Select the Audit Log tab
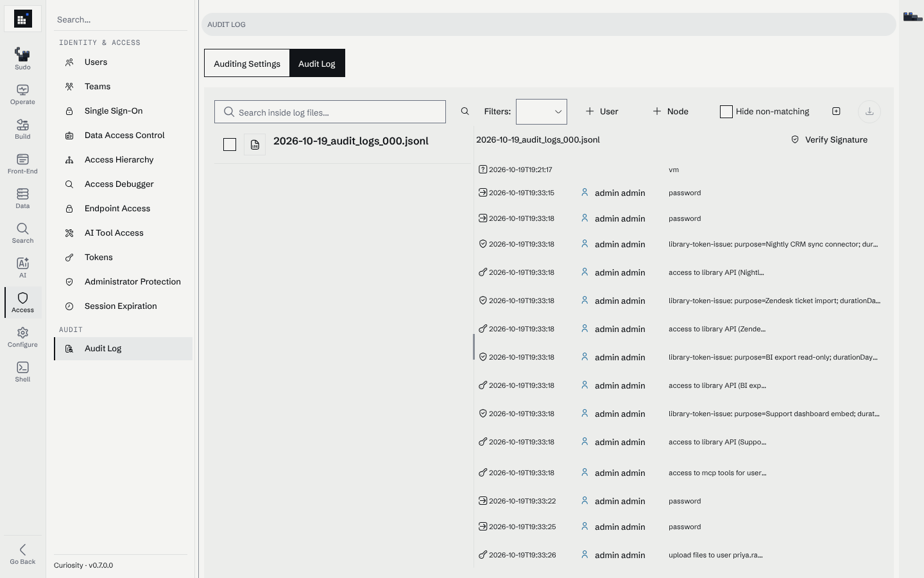 click(x=317, y=63)
